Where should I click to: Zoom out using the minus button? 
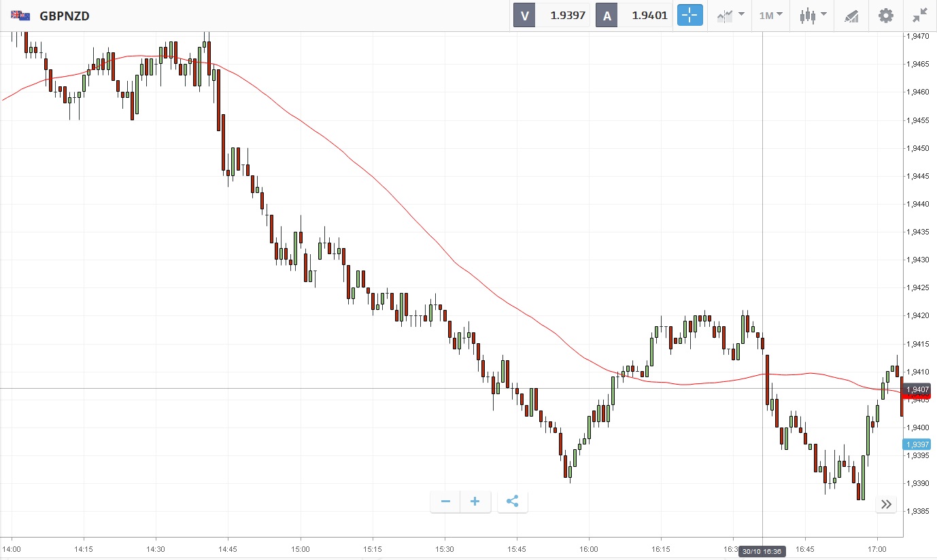pyautogui.click(x=445, y=502)
